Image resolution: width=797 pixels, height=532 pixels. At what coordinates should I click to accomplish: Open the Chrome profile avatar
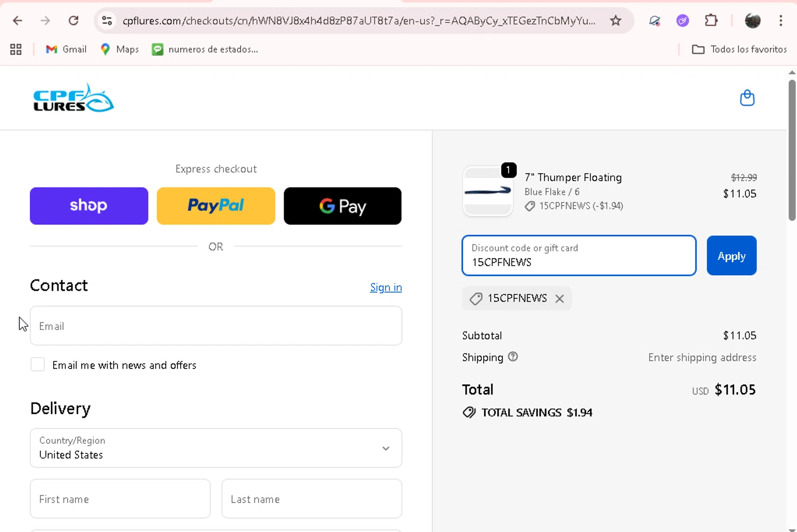[752, 21]
